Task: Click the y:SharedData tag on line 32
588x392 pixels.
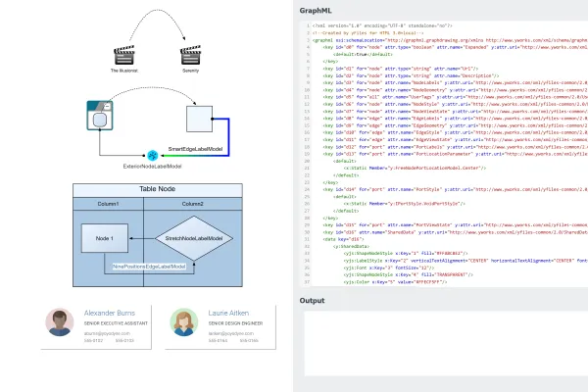Action: [351, 246]
